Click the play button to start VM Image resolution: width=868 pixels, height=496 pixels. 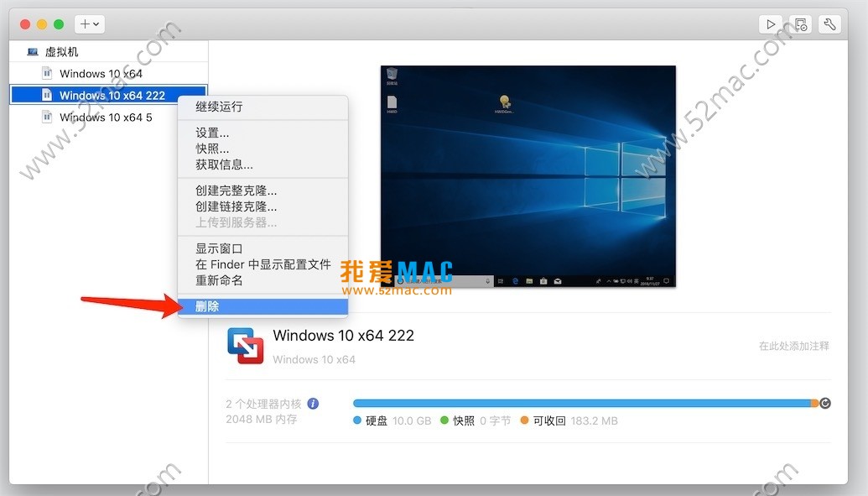[771, 23]
